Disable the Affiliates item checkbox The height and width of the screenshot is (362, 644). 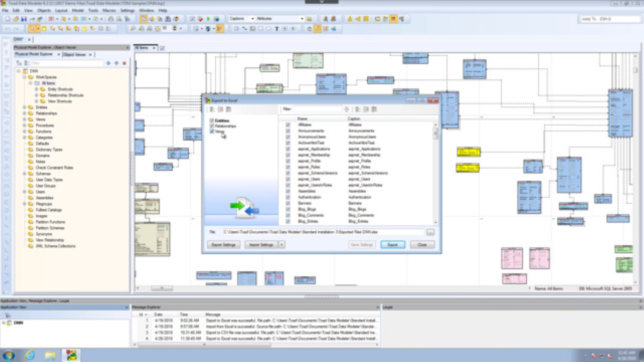click(288, 124)
